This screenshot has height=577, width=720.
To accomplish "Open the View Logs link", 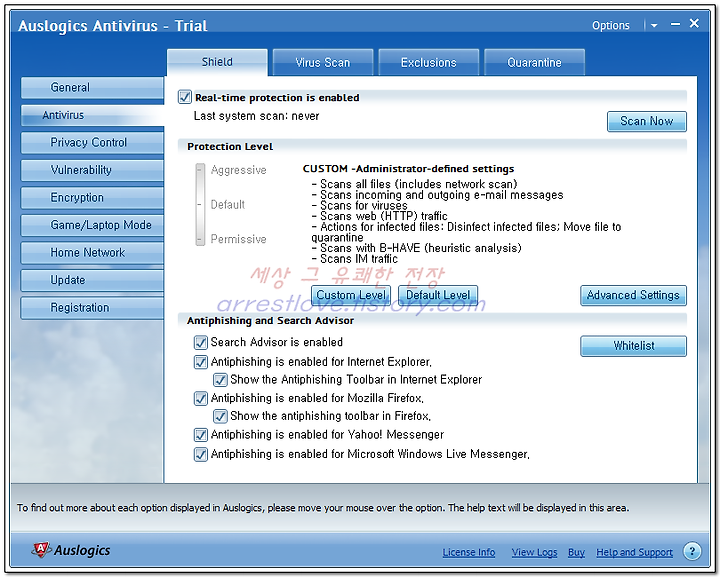I will tap(534, 552).
